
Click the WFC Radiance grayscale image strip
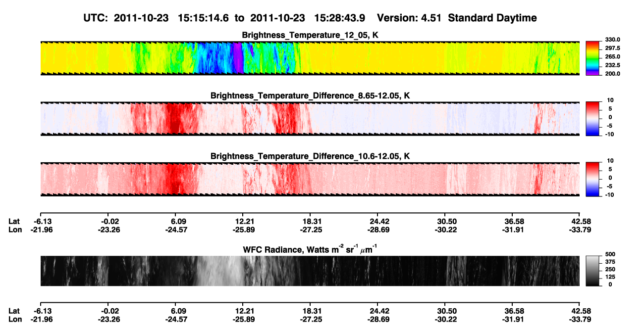click(310, 271)
